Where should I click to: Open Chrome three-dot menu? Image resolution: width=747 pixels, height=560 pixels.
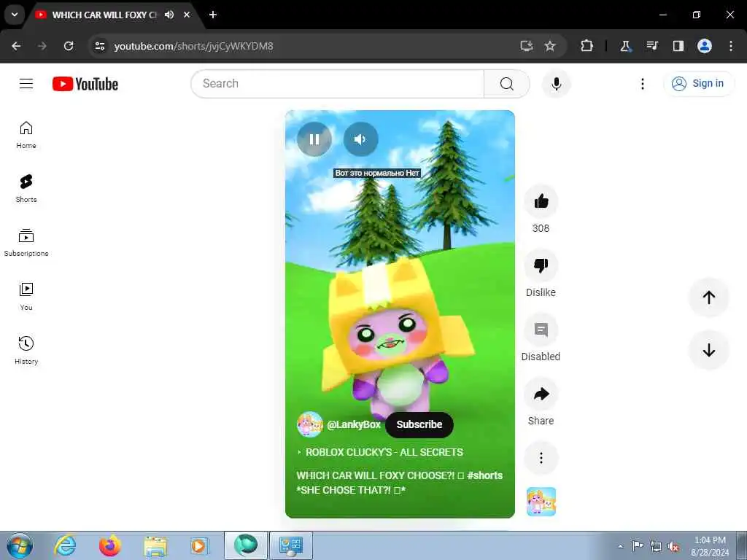coord(731,46)
